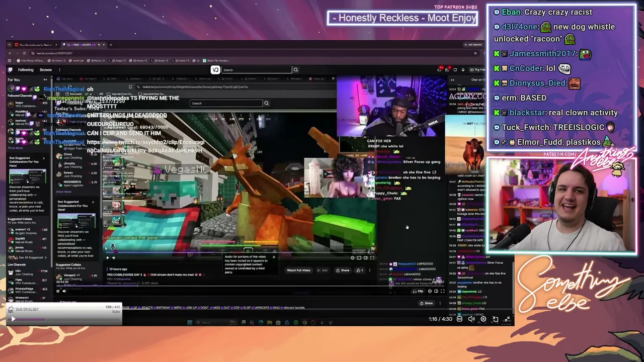Expand Show More under Followed Channels
The width and height of the screenshot is (644, 362).
pyautogui.click(x=15, y=148)
